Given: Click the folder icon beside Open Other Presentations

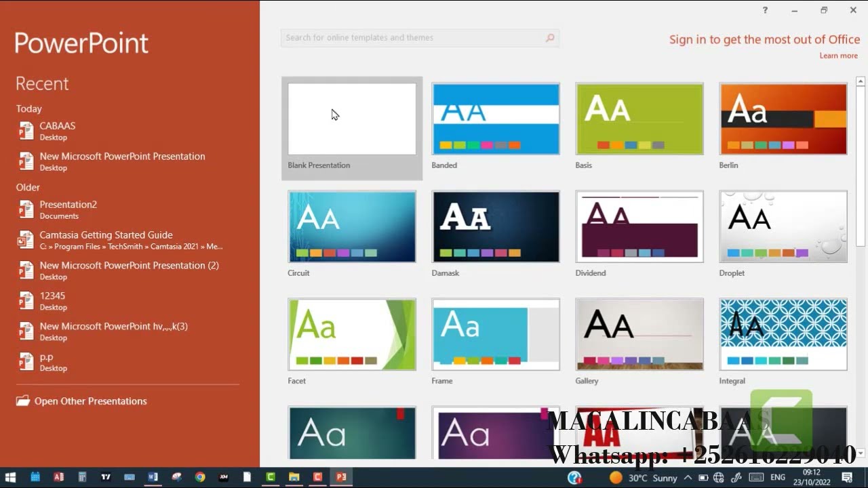Looking at the screenshot, I should coord(23,401).
